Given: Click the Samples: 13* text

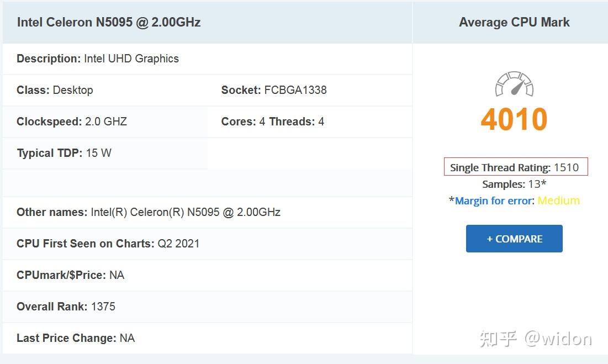Looking at the screenshot, I should tap(514, 184).
